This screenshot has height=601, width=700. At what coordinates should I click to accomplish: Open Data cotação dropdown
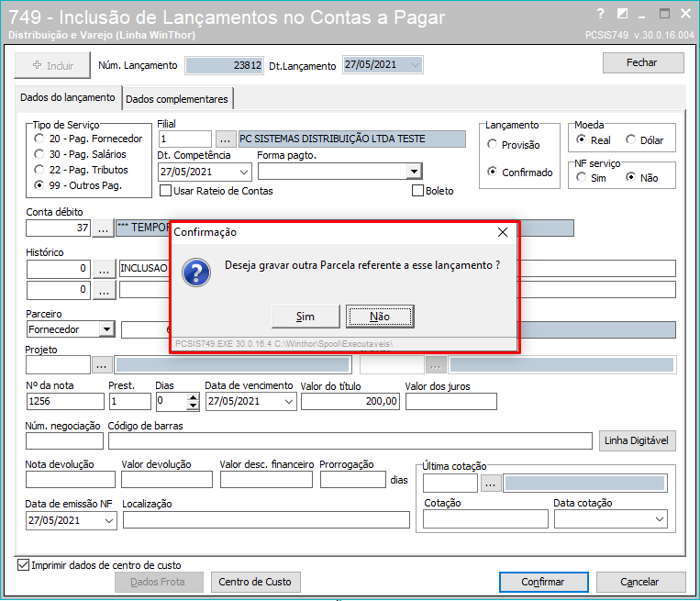(660, 519)
